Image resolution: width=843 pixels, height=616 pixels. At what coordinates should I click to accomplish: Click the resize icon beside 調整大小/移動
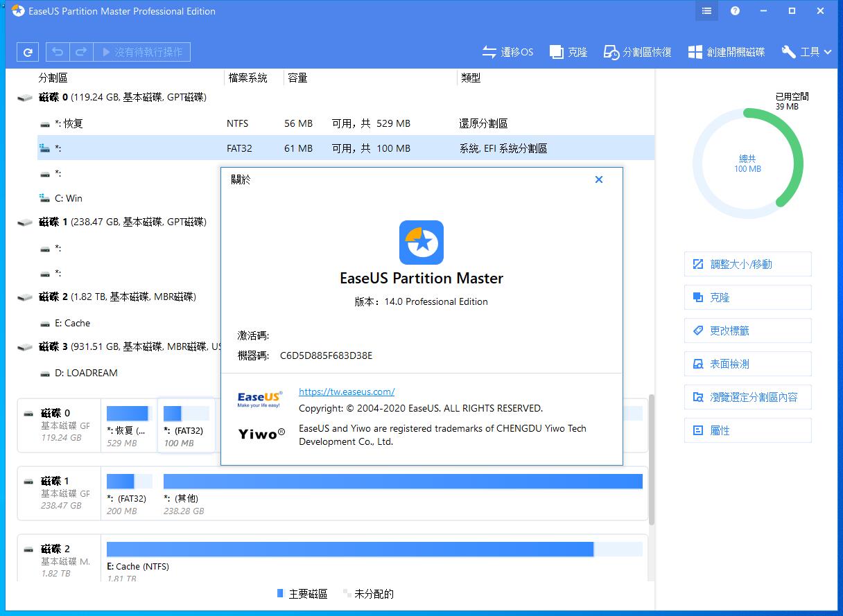pos(698,264)
